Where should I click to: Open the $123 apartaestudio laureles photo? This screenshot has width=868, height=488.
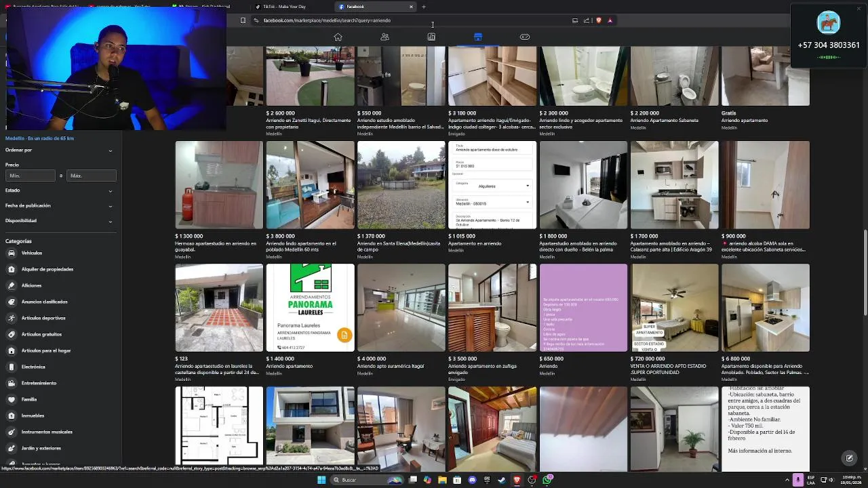coord(219,308)
